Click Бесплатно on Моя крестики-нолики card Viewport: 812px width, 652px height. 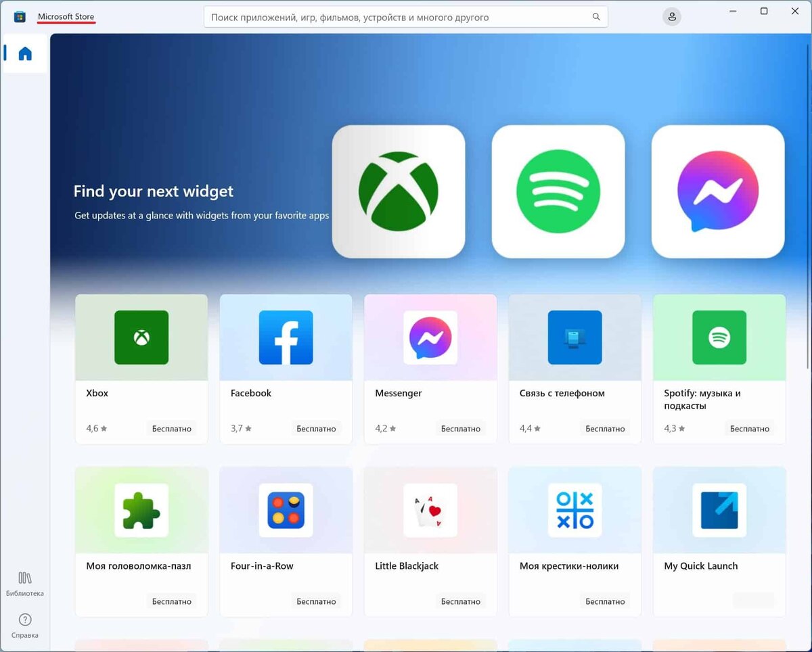(605, 601)
